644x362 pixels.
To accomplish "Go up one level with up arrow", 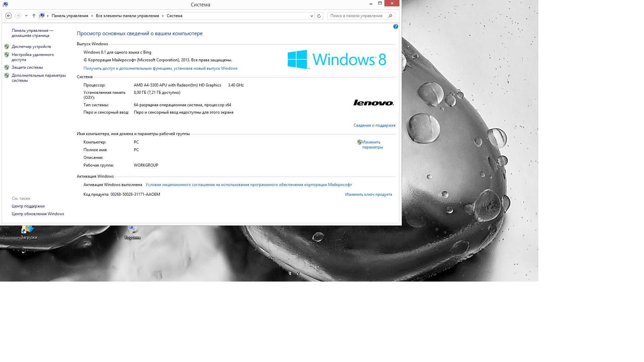I will tap(34, 16).
